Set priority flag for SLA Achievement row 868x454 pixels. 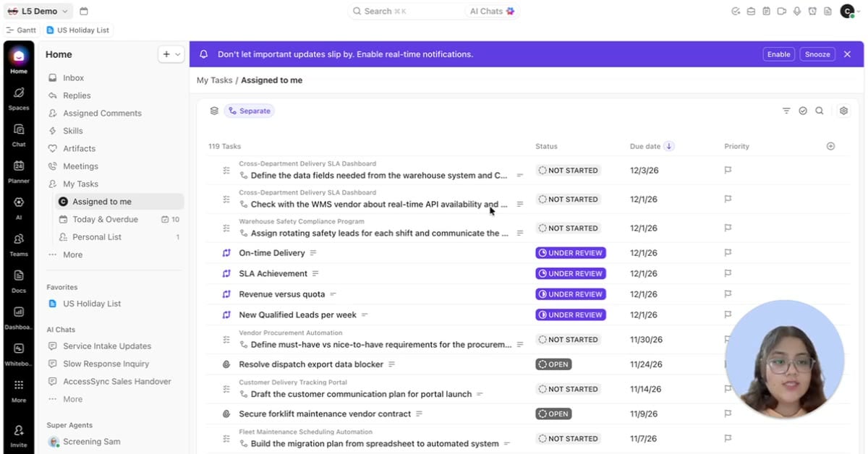click(728, 273)
